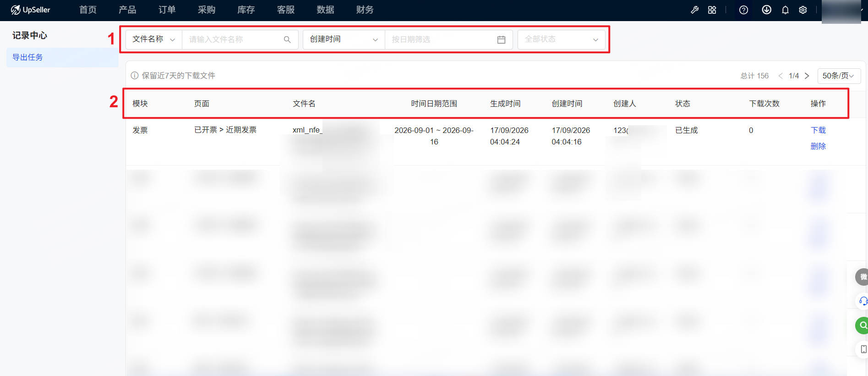Open the 全部状态 status dropdown
Screen dimensions: 868x376
(x=561, y=39)
